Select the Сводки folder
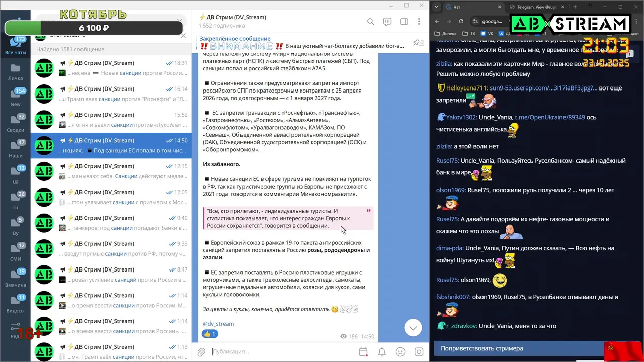The width and height of the screenshot is (644, 362). 16,123
